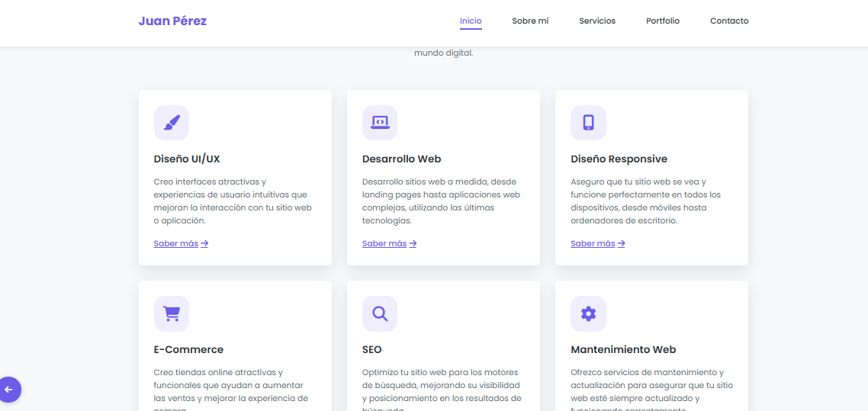Click the SEO card heading
868x411 pixels.
click(x=372, y=349)
